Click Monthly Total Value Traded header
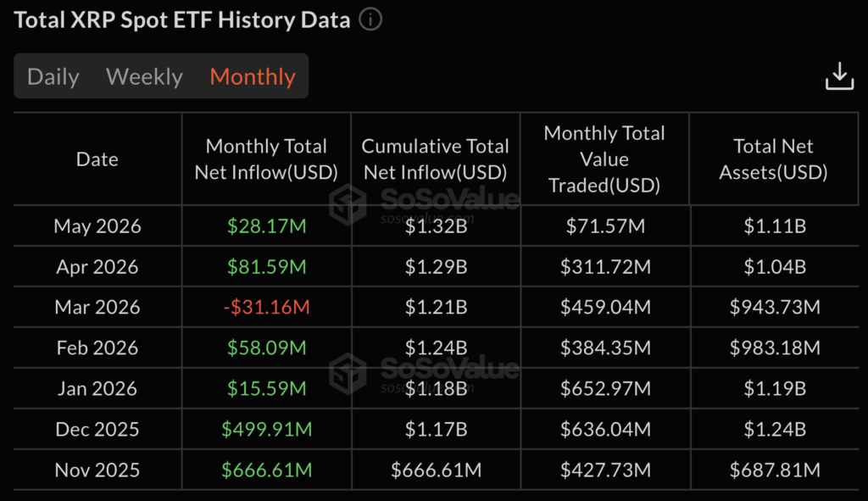This screenshot has height=501, width=868. [604, 159]
